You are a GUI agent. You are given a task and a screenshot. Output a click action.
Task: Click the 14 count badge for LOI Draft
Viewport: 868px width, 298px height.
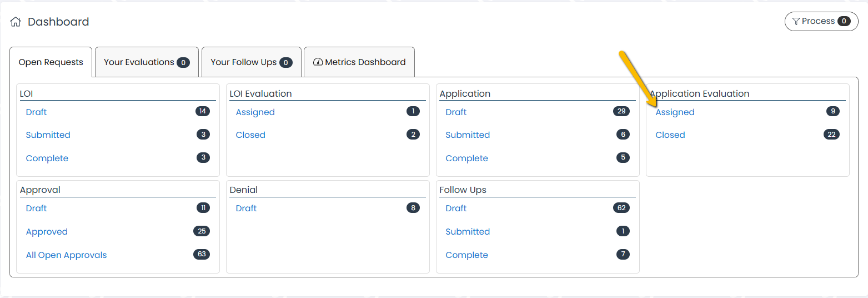coord(203,111)
